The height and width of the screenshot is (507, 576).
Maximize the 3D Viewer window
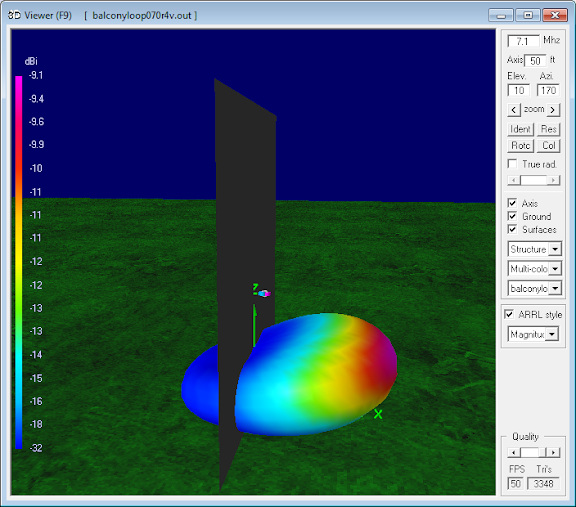click(528, 15)
